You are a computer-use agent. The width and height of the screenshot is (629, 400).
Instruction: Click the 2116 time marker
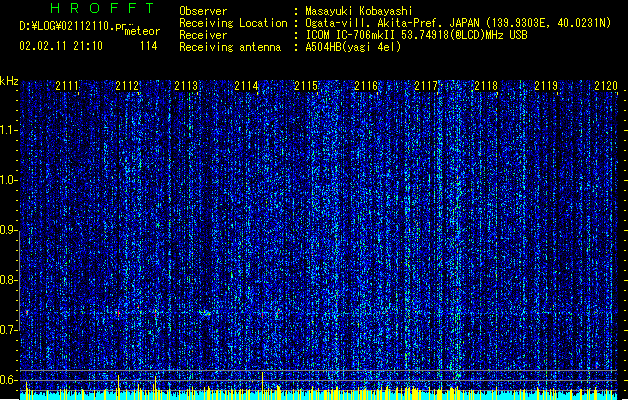[366, 86]
